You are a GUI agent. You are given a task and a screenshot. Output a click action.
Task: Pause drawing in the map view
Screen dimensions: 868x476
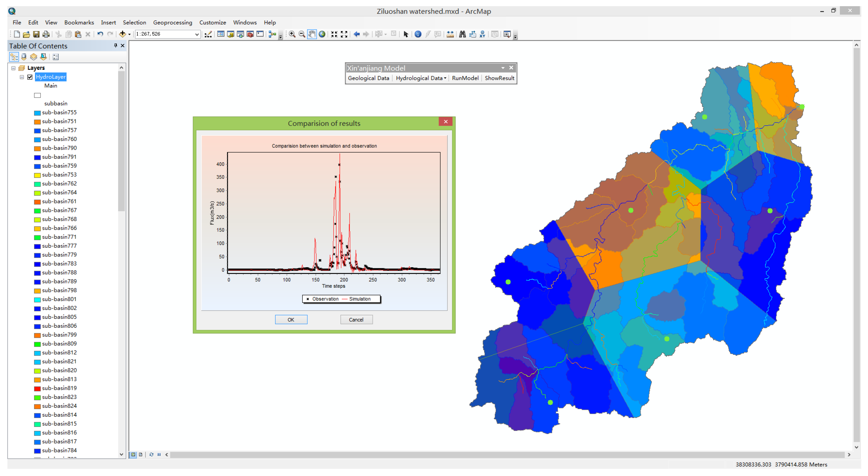click(159, 455)
